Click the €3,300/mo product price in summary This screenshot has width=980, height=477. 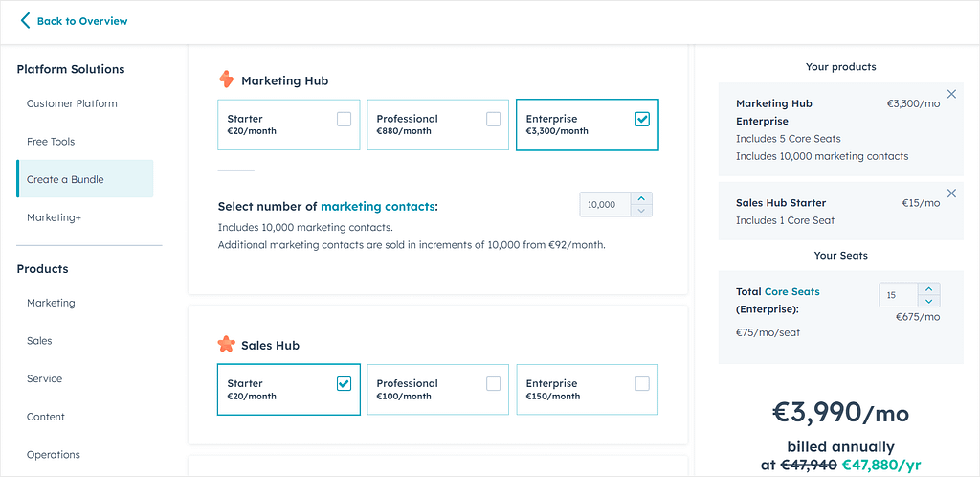coord(913,103)
